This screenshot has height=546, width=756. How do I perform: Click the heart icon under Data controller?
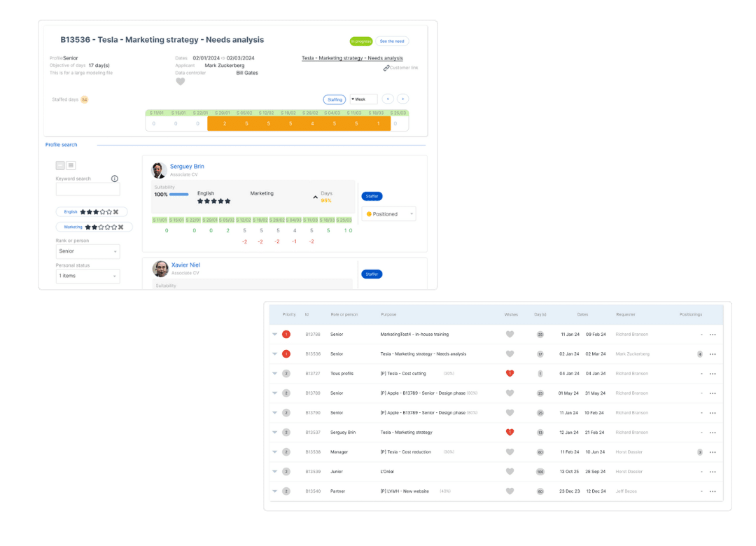coord(180,82)
